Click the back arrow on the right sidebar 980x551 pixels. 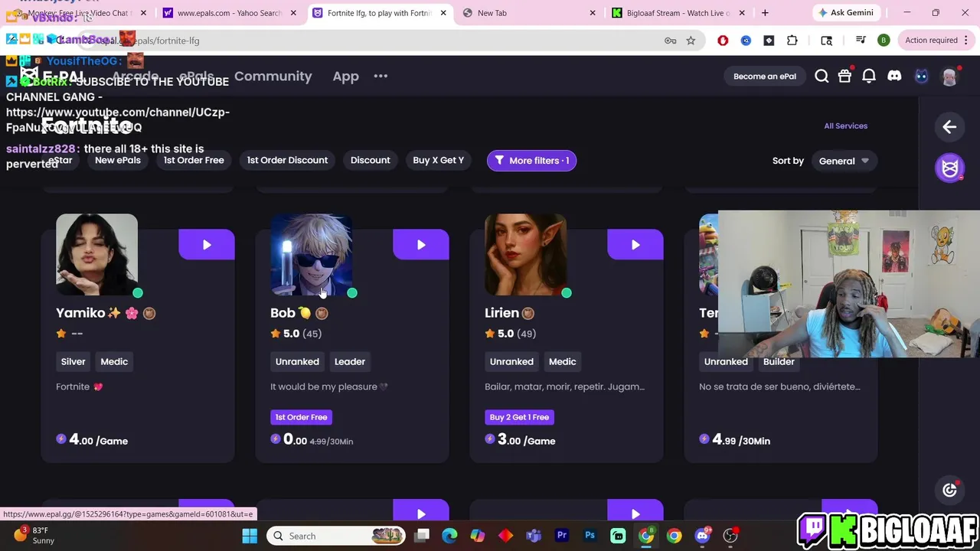[x=949, y=127]
